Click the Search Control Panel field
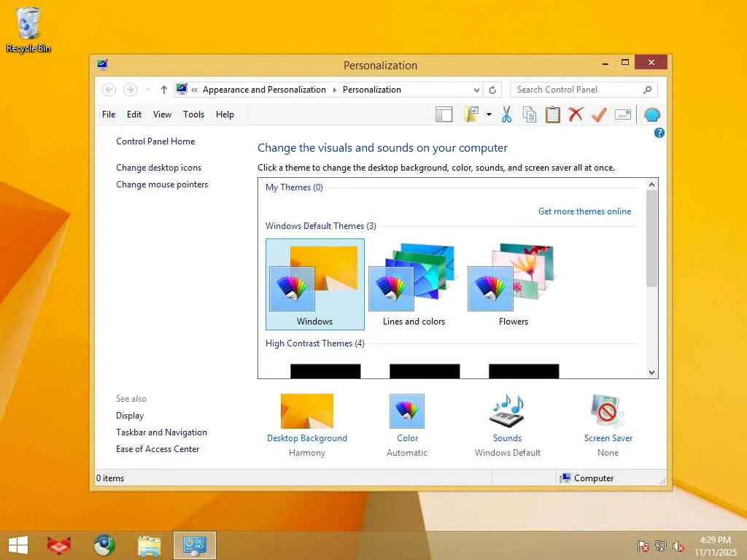 pyautogui.click(x=584, y=90)
